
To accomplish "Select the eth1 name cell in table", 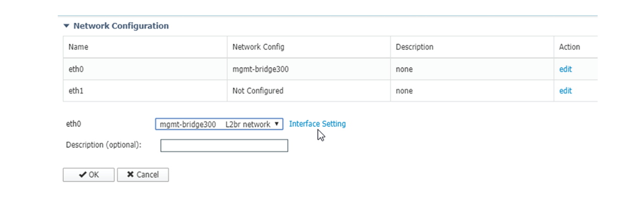I will (x=145, y=91).
